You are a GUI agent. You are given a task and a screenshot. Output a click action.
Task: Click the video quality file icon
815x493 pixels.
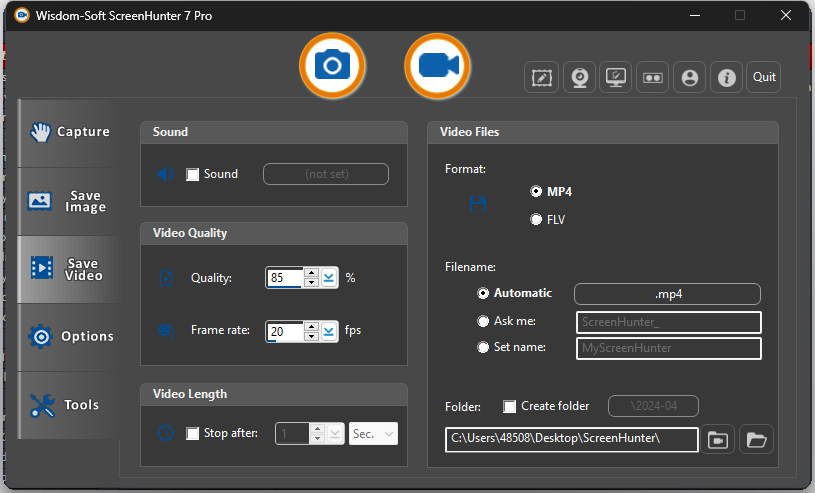pyautogui.click(x=166, y=278)
